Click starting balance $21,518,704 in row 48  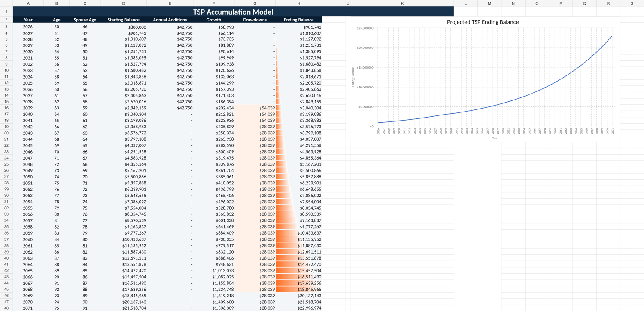[124, 308]
